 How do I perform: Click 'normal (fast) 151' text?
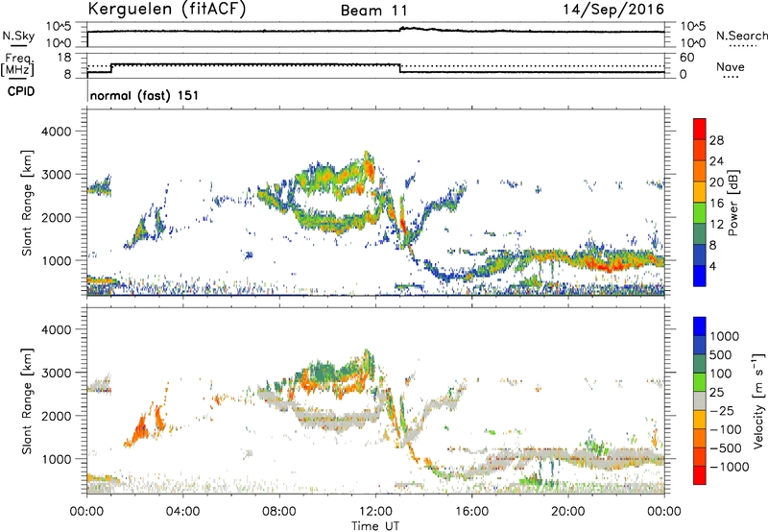click(x=145, y=95)
